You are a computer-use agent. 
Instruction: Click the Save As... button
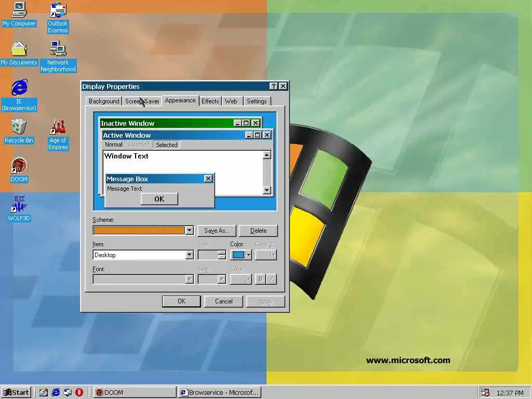[217, 231]
